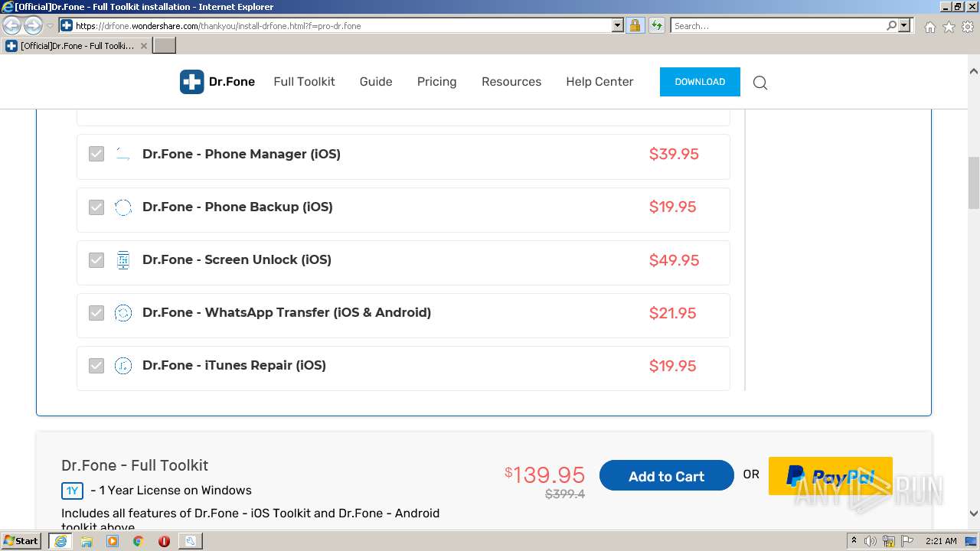
Task: Click the WhatsApp Transfer product icon
Action: [123, 313]
